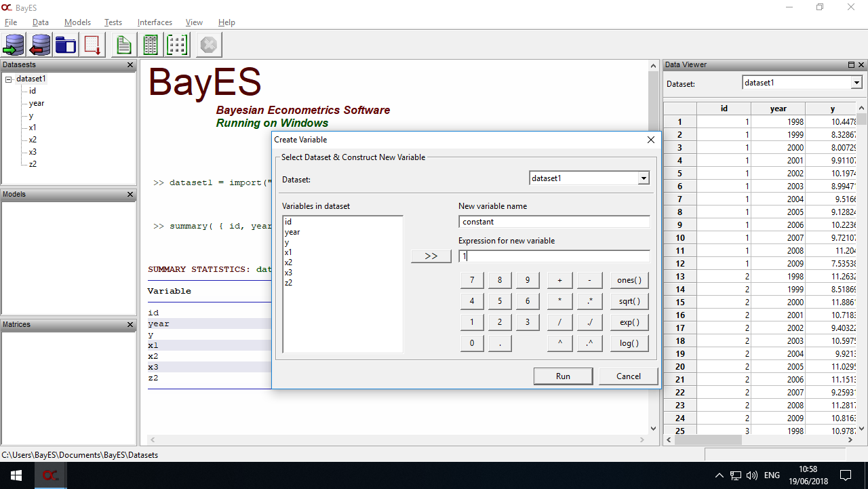
Task: Select id in Variables in dataset list
Action: (288, 222)
